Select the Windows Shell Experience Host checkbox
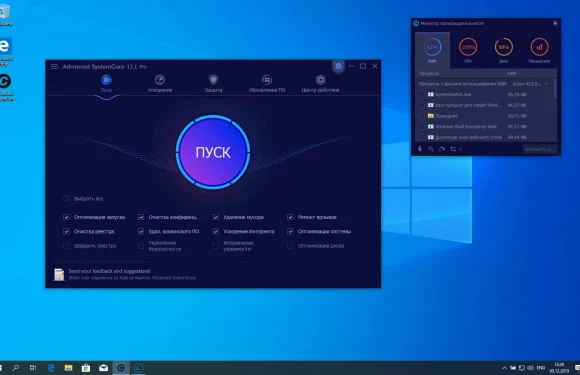580x375 pixels. pyautogui.click(x=422, y=126)
